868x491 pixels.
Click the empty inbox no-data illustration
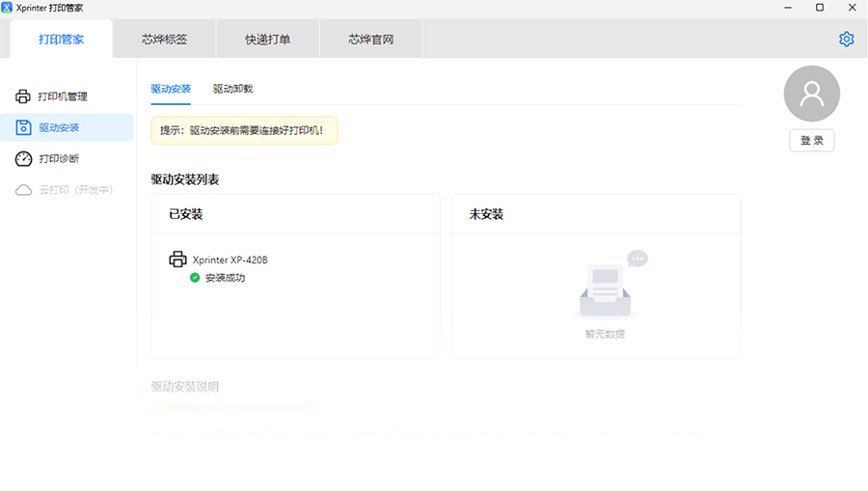click(606, 287)
